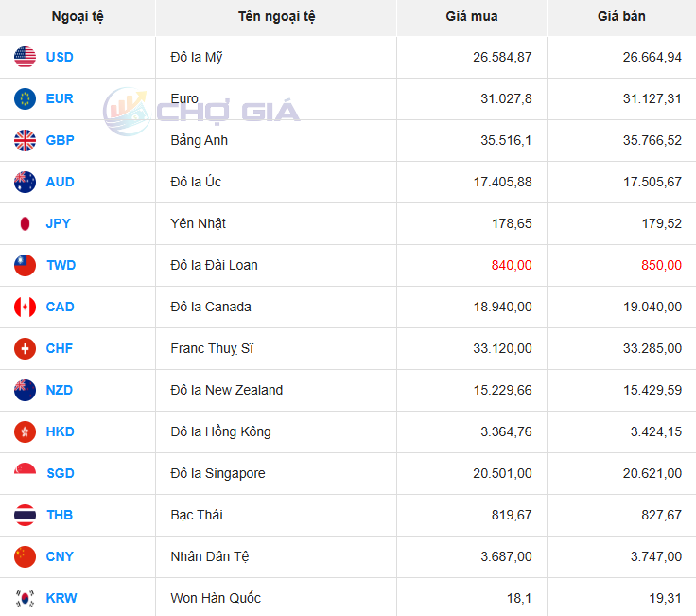The image size is (696, 616).
Task: Click the "Giá bán" column header
Action: (x=621, y=17)
